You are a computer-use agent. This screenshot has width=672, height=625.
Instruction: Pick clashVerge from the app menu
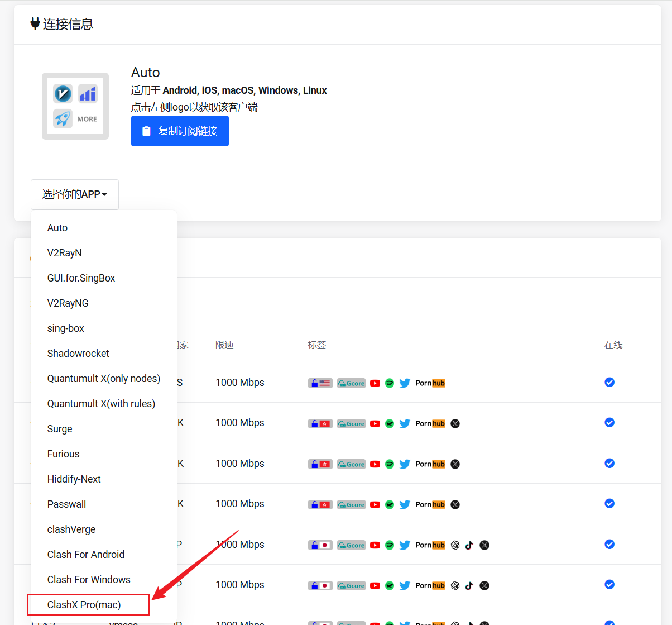(x=104, y=529)
